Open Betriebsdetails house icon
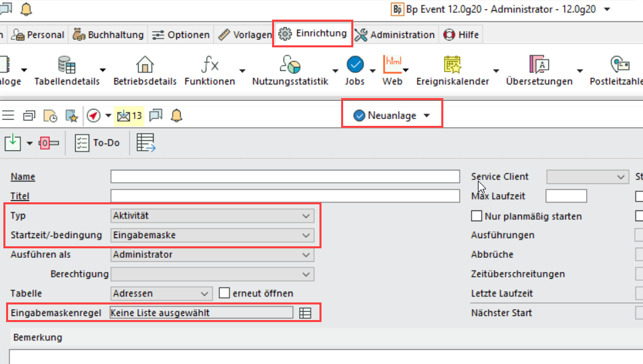 [x=145, y=65]
